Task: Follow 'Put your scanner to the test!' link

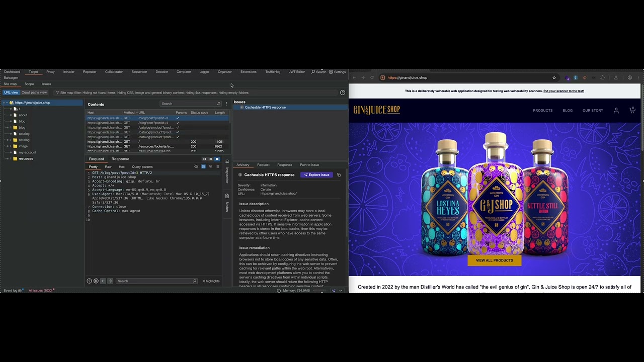Action: click(x=563, y=91)
